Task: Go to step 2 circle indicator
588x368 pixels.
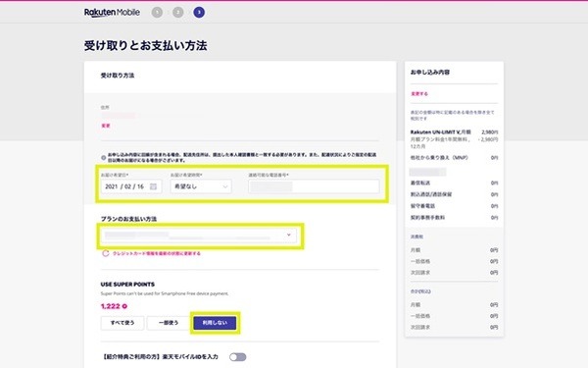Action: point(178,13)
